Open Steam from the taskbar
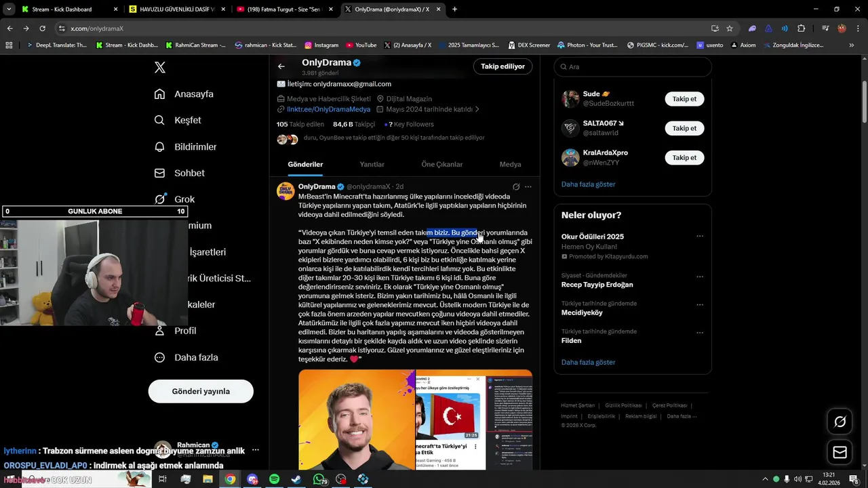Viewport: 868px width, 488px height. point(296,479)
